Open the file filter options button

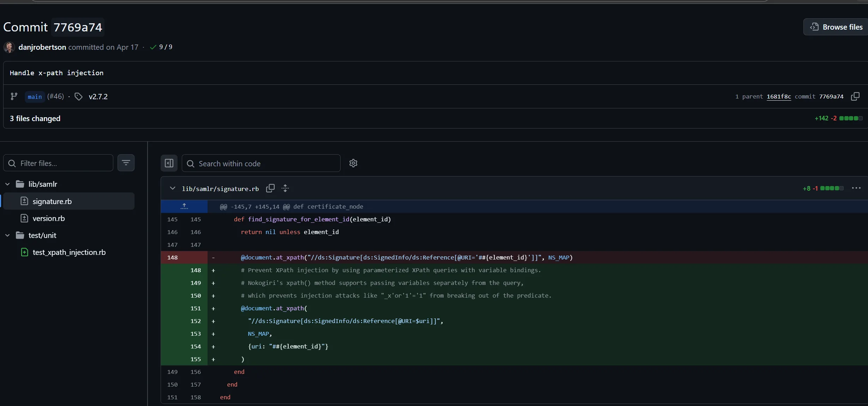[x=126, y=163]
